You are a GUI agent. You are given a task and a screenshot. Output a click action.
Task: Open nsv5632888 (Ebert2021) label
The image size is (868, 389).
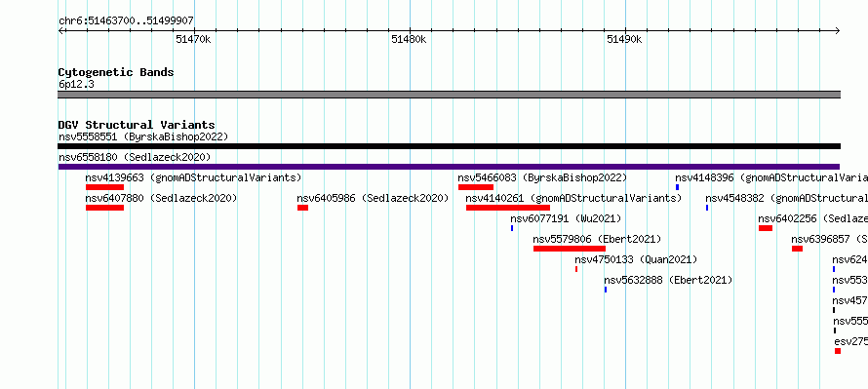[x=668, y=280]
